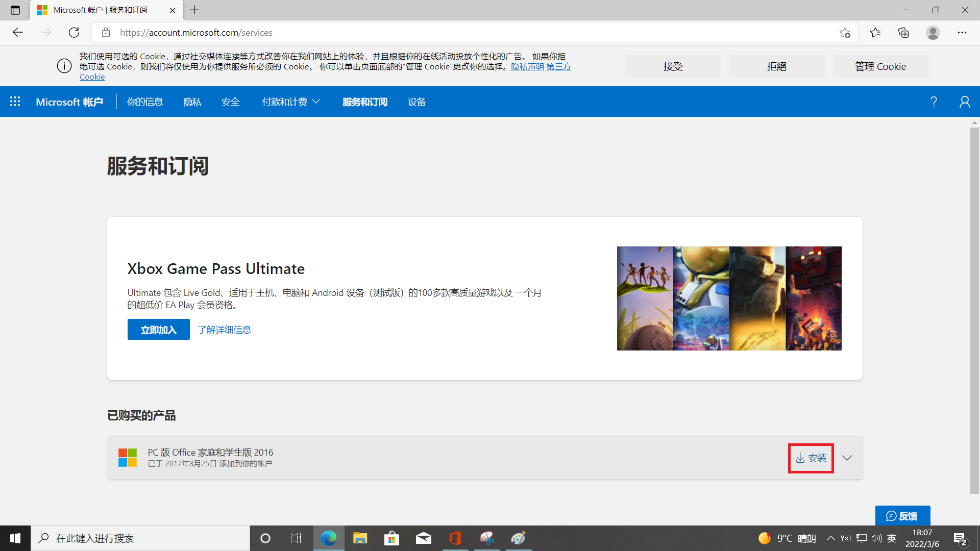Open Microsoft Store from taskbar
This screenshot has height=551, width=980.
click(392, 538)
